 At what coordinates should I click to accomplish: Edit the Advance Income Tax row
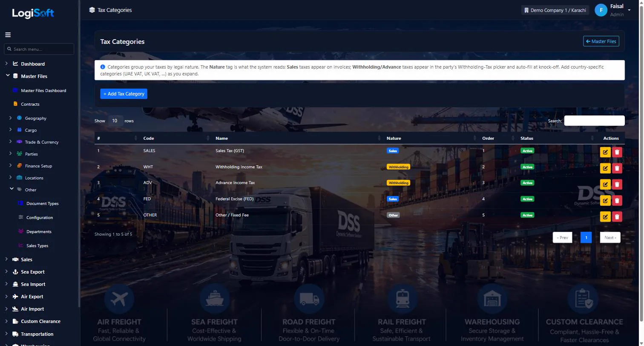(x=605, y=185)
